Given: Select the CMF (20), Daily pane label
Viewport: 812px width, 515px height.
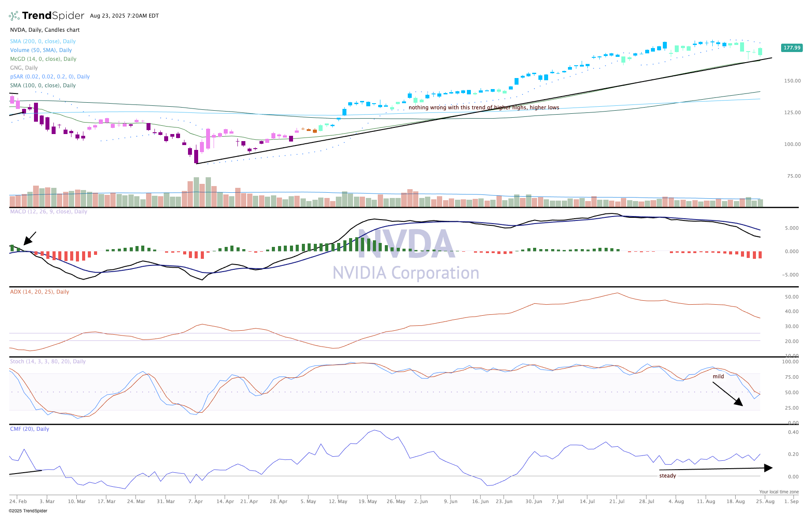Looking at the screenshot, I should coord(30,429).
